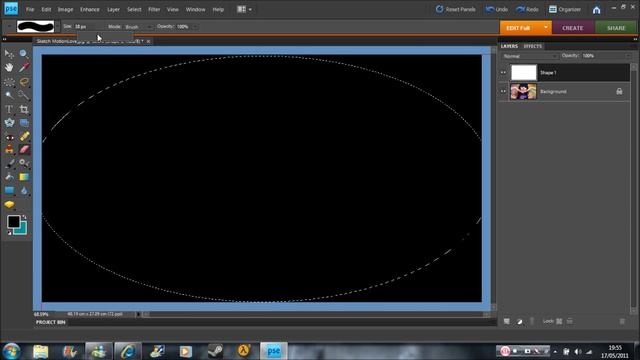Select the Paint Bucket tool

9,177
